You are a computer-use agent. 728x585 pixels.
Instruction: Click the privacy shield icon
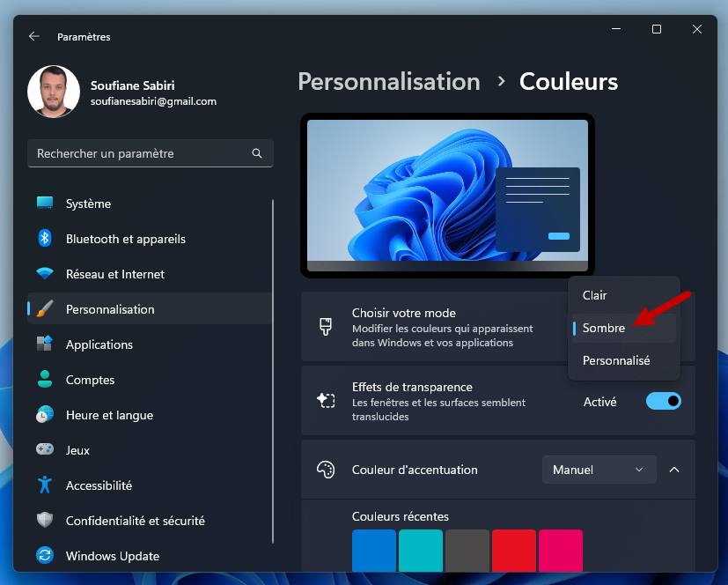pos(45,520)
